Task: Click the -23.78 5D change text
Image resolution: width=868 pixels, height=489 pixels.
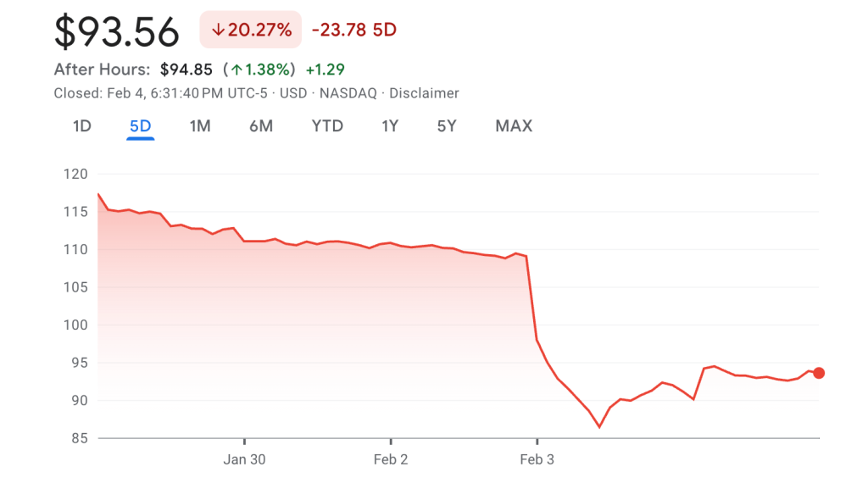Action: pyautogui.click(x=354, y=30)
